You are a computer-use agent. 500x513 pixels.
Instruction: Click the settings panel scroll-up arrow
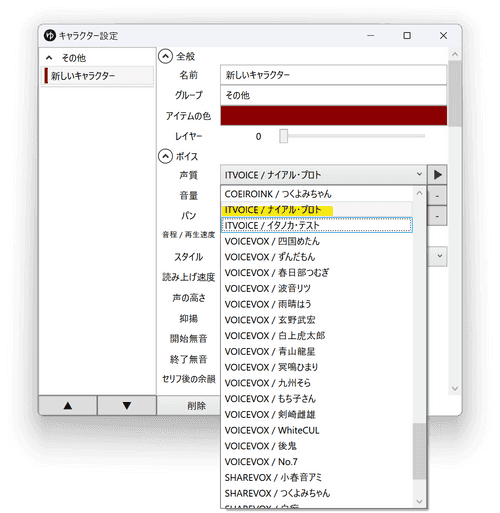pyautogui.click(x=455, y=54)
